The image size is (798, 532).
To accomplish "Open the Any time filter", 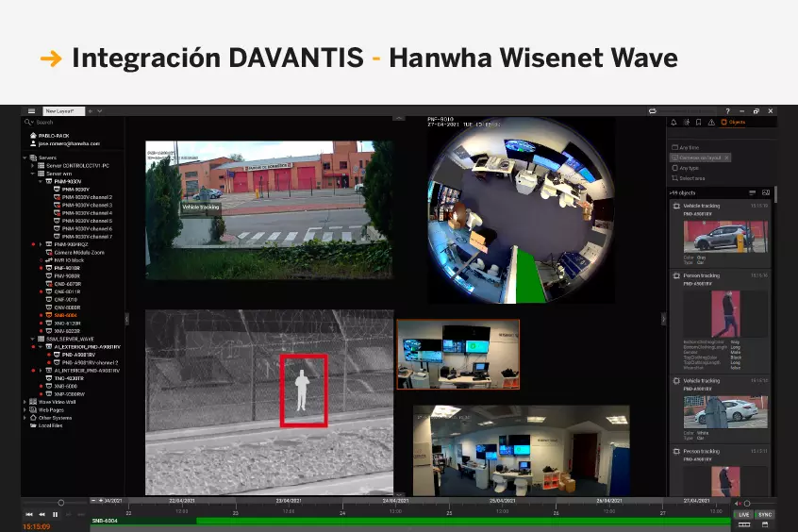I will (686, 148).
